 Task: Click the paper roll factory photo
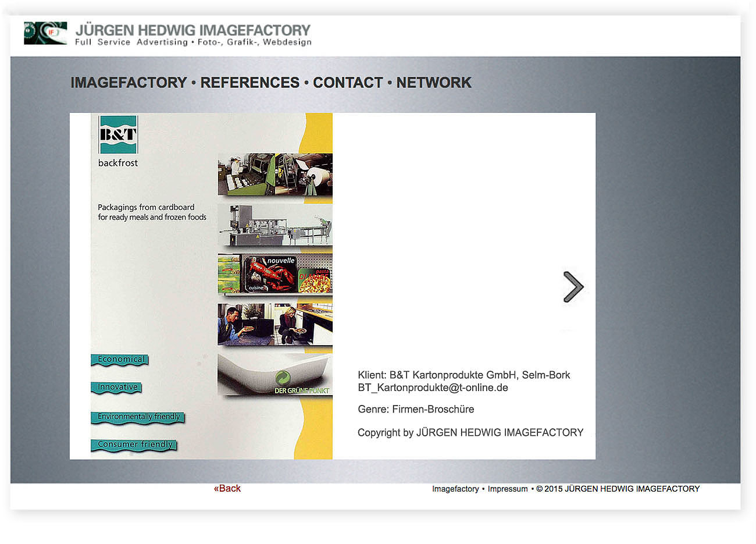coord(275,175)
